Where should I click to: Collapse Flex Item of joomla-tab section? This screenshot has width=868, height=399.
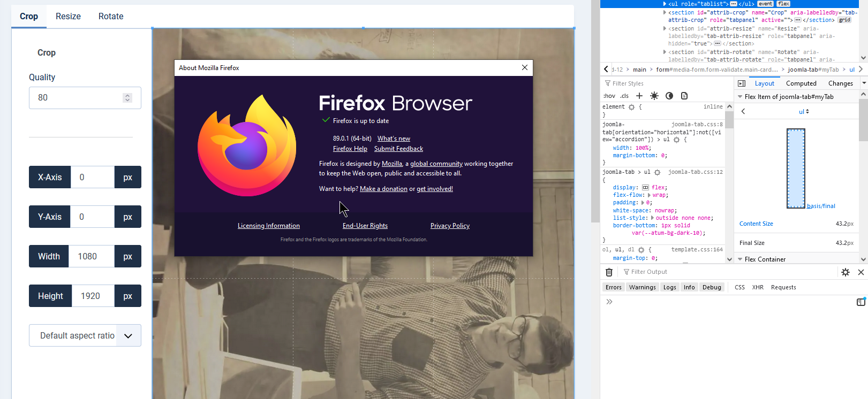740,97
